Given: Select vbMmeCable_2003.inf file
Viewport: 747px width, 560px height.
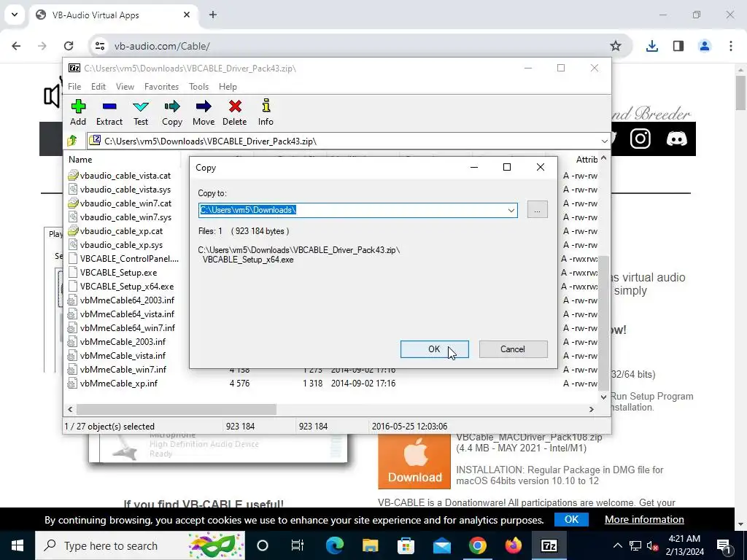Looking at the screenshot, I should pyautogui.click(x=123, y=341).
